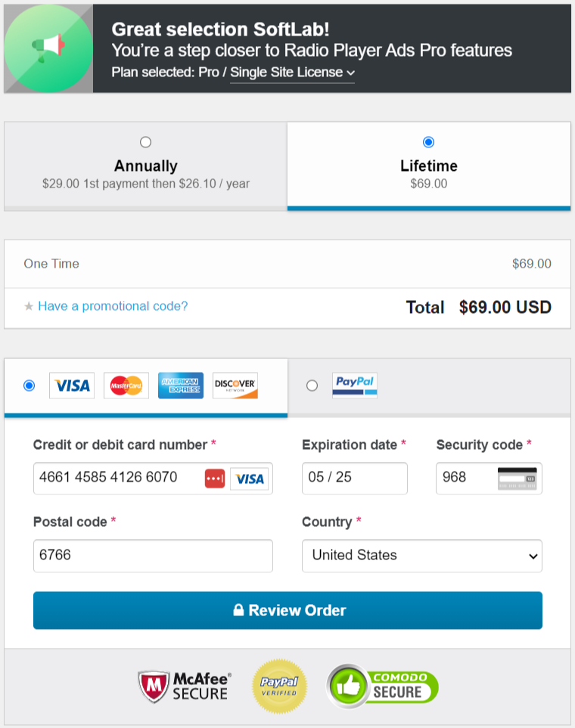Click the PayPal logo icon
Screen dimensions: 575x728
click(x=355, y=386)
